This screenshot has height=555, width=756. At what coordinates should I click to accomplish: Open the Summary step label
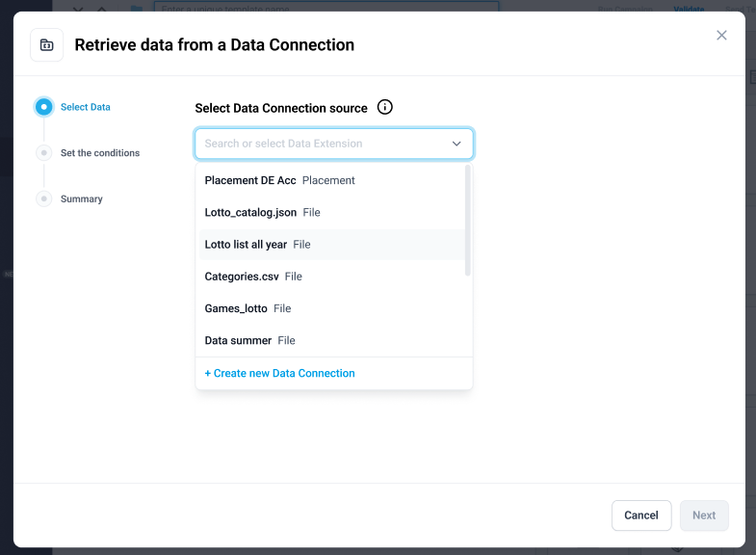[82, 198]
